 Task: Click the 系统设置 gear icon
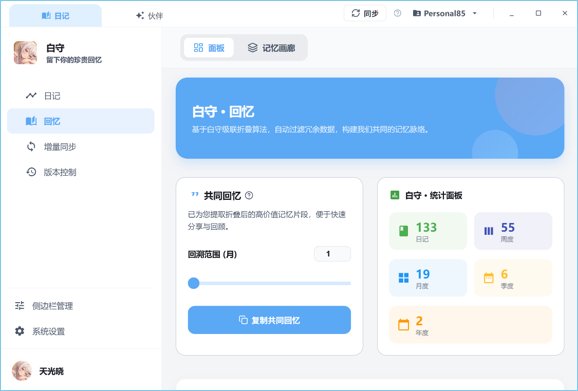(20, 331)
